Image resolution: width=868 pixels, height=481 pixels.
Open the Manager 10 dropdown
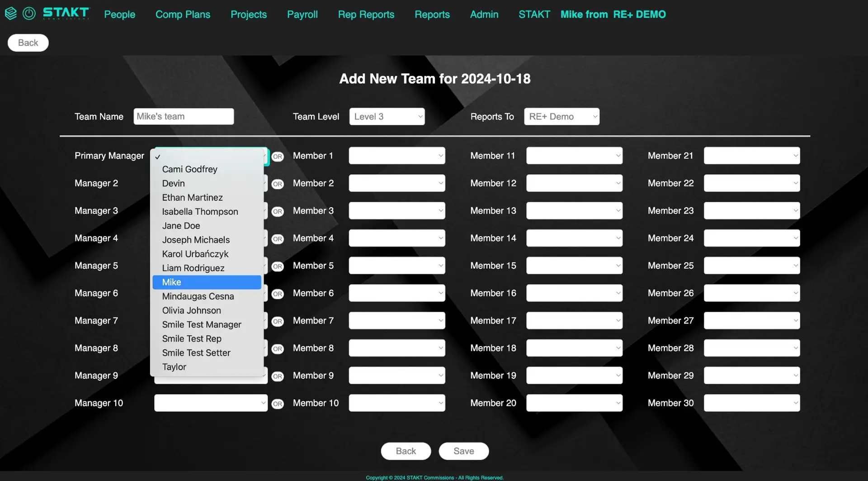(211, 403)
